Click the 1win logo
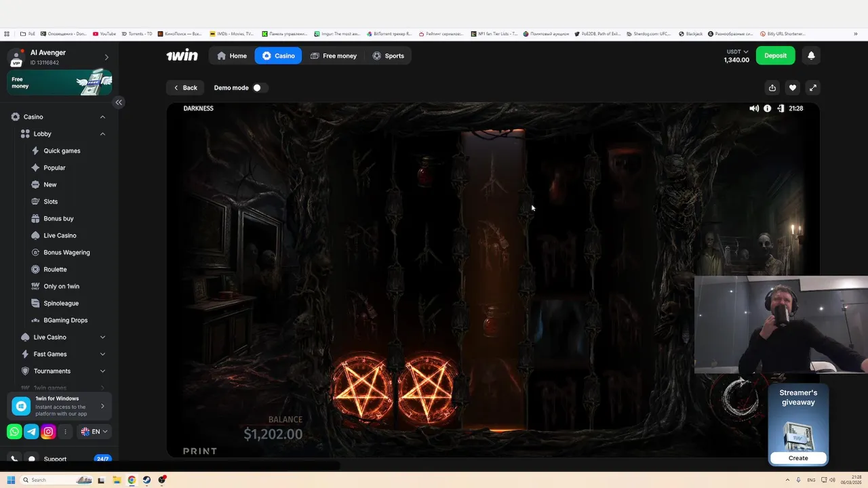Screen dimensions: 868x488 [182, 56]
